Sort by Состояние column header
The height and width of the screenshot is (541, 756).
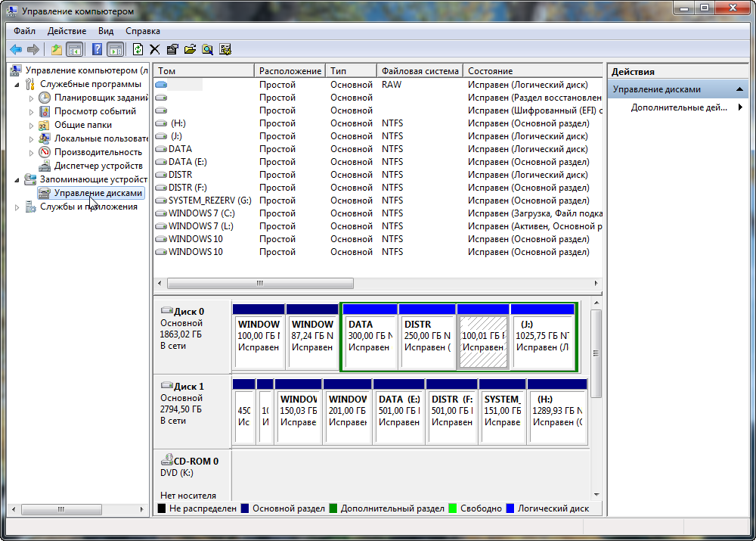(x=533, y=71)
